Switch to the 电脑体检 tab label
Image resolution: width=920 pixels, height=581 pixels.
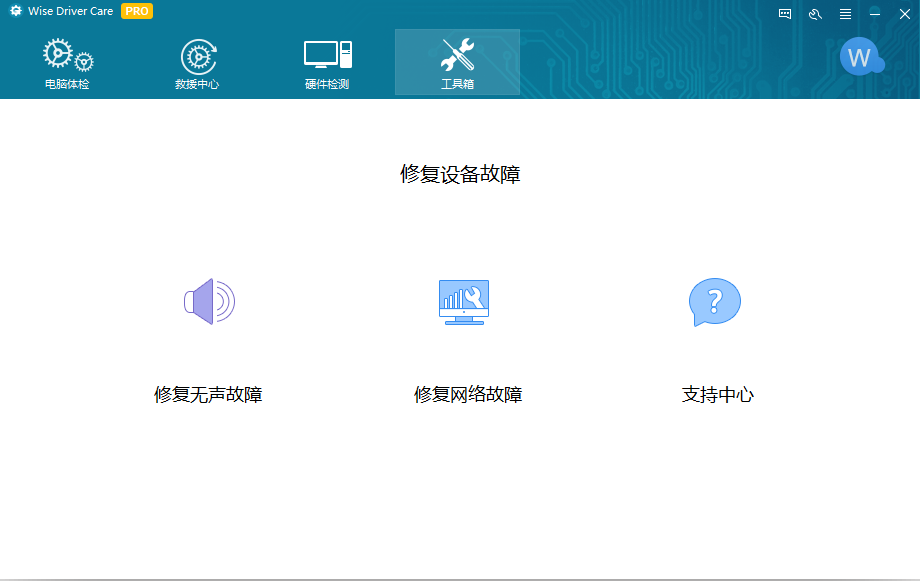pos(67,84)
